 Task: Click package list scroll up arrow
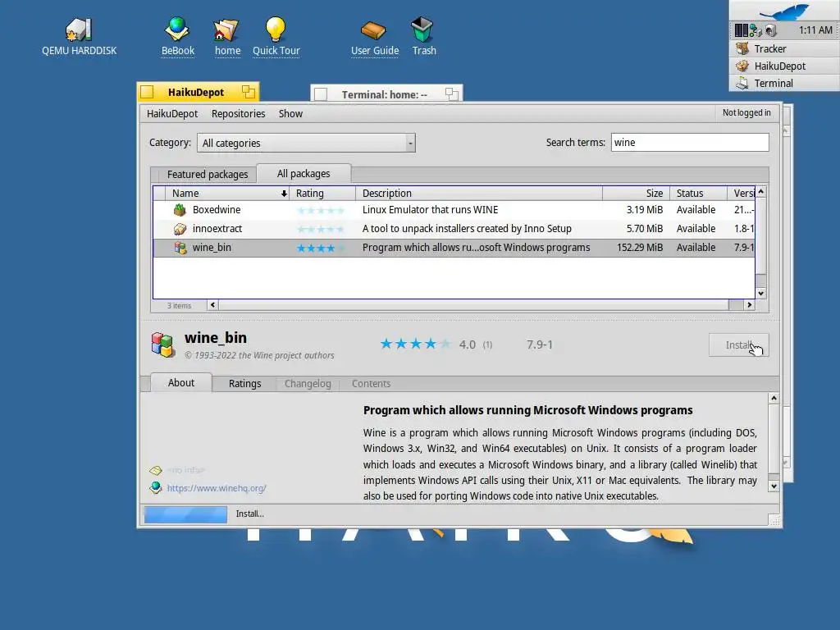coord(760,191)
